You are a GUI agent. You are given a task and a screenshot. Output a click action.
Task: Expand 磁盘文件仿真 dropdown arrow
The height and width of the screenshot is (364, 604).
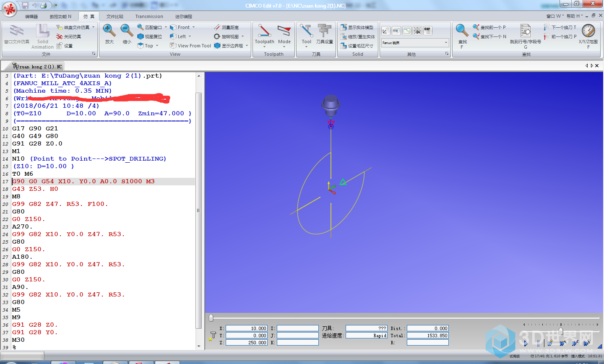click(x=93, y=27)
